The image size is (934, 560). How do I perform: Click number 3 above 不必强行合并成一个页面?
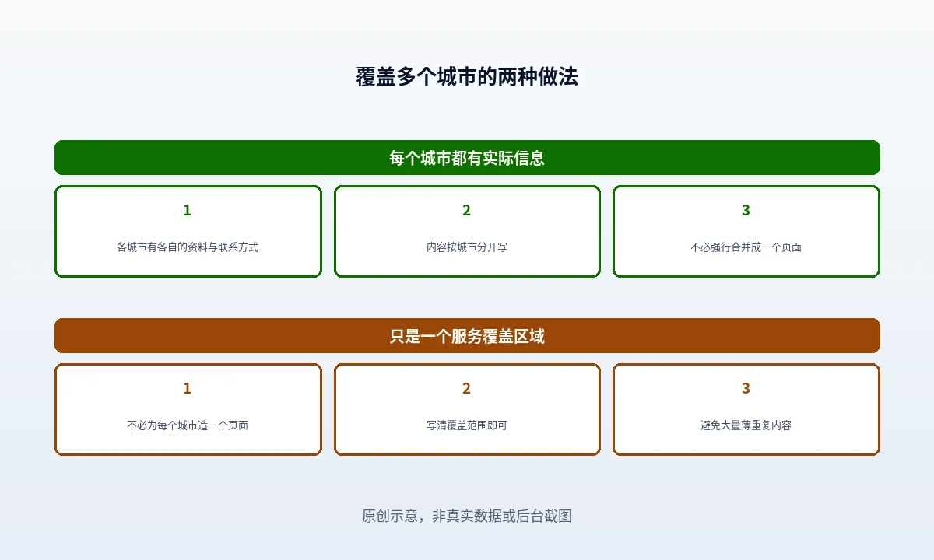click(x=746, y=210)
